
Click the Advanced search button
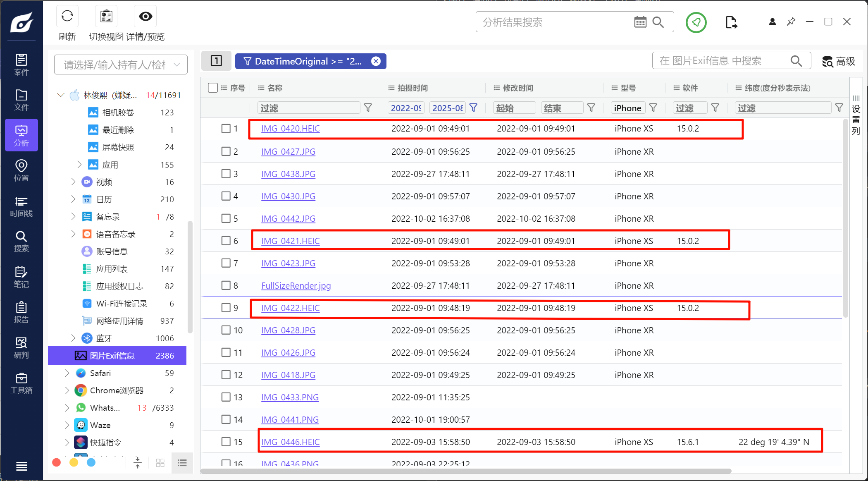(x=838, y=61)
